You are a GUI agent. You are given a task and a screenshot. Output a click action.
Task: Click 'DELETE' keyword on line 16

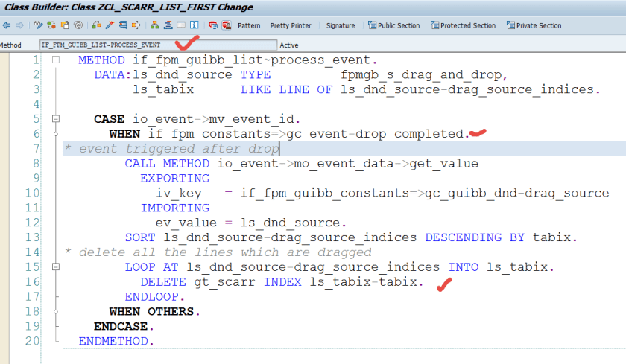pyautogui.click(x=163, y=282)
